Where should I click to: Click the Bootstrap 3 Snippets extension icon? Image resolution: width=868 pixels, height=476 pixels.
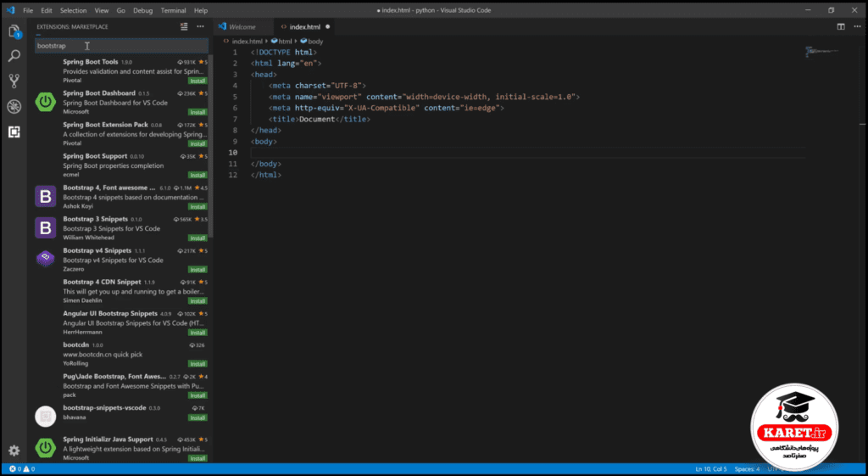(x=46, y=227)
